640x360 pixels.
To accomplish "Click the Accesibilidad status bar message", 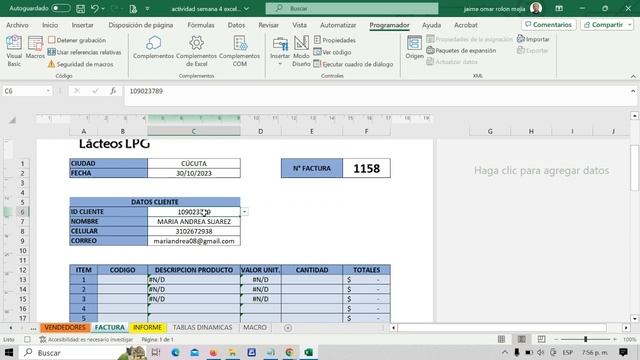I will 86,339.
